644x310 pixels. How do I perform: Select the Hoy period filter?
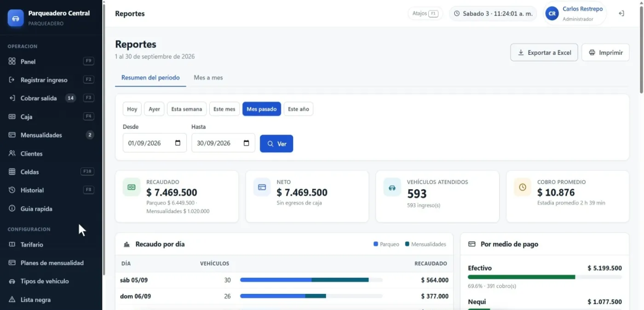coord(132,109)
